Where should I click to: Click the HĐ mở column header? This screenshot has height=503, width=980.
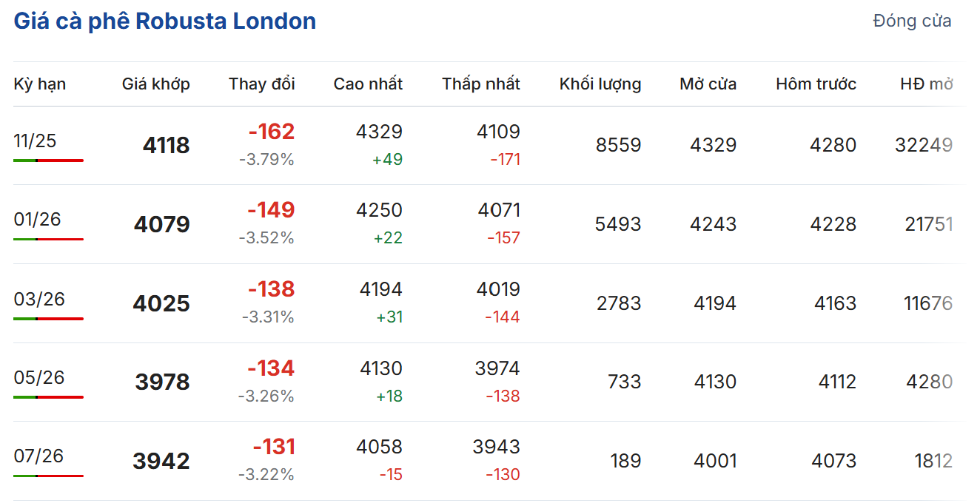tap(926, 84)
